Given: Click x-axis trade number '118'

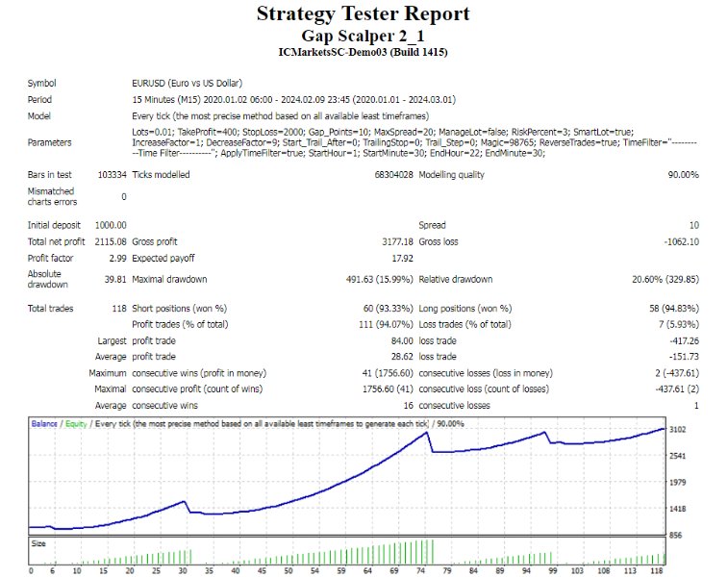Looking at the screenshot, I should pos(658,571).
